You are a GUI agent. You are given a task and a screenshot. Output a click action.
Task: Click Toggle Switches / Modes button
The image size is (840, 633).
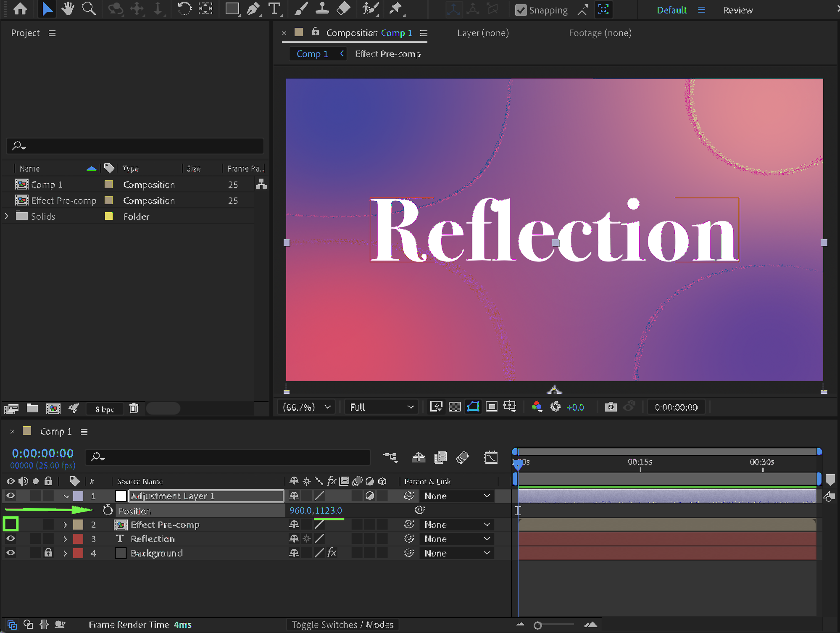click(x=342, y=625)
